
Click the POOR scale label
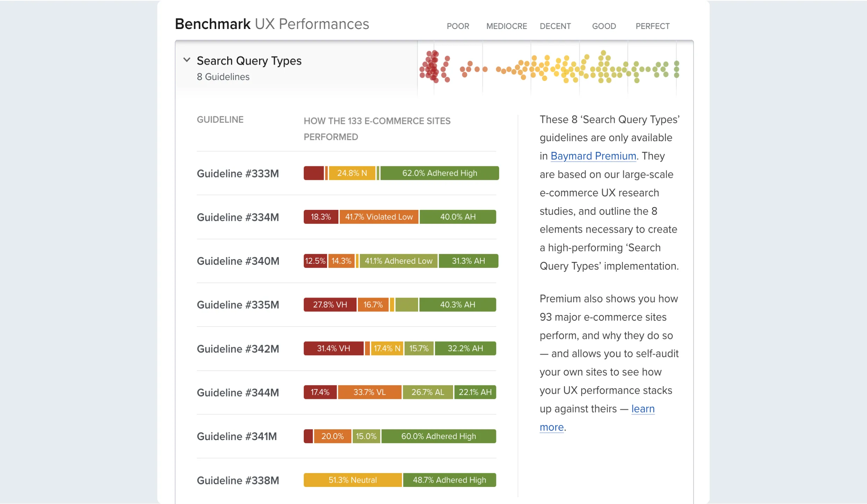tap(458, 26)
